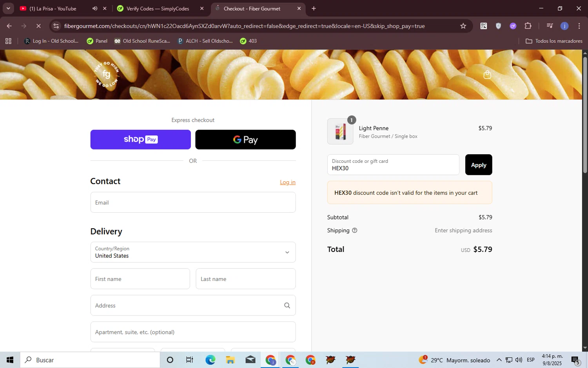Open Log In Old School bookmark
Image resolution: width=588 pixels, height=368 pixels.
(51, 41)
